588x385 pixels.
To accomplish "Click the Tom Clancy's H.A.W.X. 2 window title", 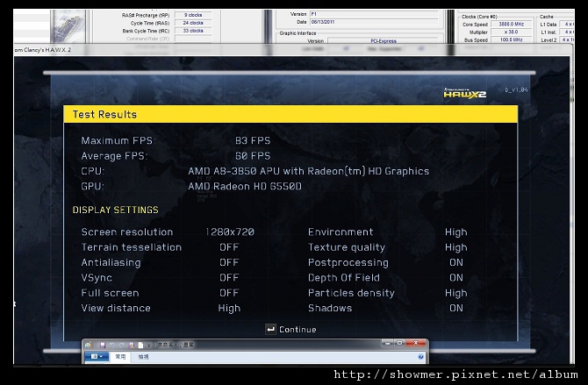I will click(x=42, y=50).
